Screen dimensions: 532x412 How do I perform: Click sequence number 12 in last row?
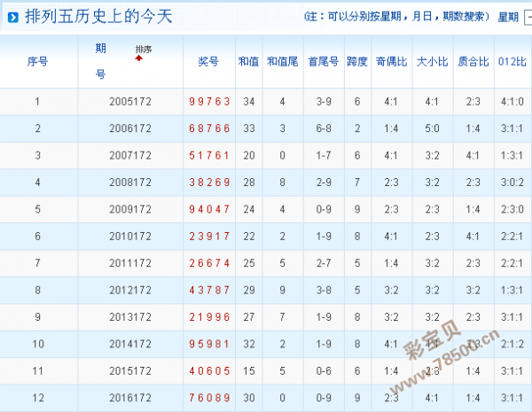coord(38,398)
